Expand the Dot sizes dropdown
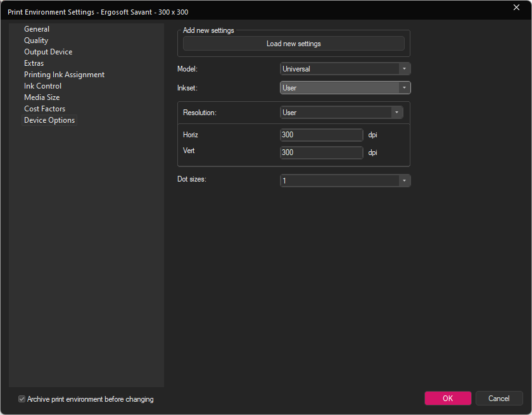 tap(345, 180)
